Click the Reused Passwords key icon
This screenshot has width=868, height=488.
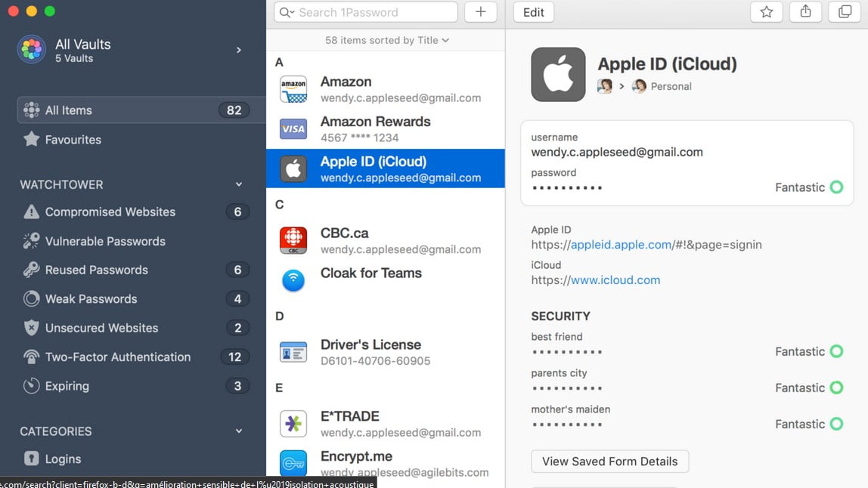pyautogui.click(x=32, y=270)
